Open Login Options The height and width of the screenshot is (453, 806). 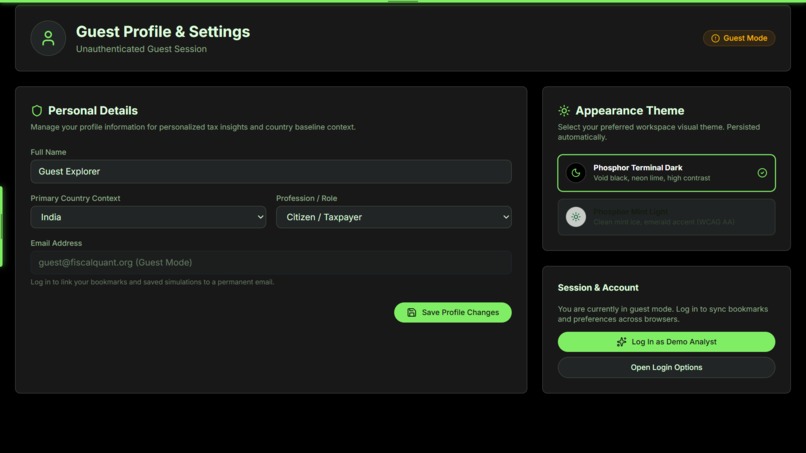tap(666, 367)
